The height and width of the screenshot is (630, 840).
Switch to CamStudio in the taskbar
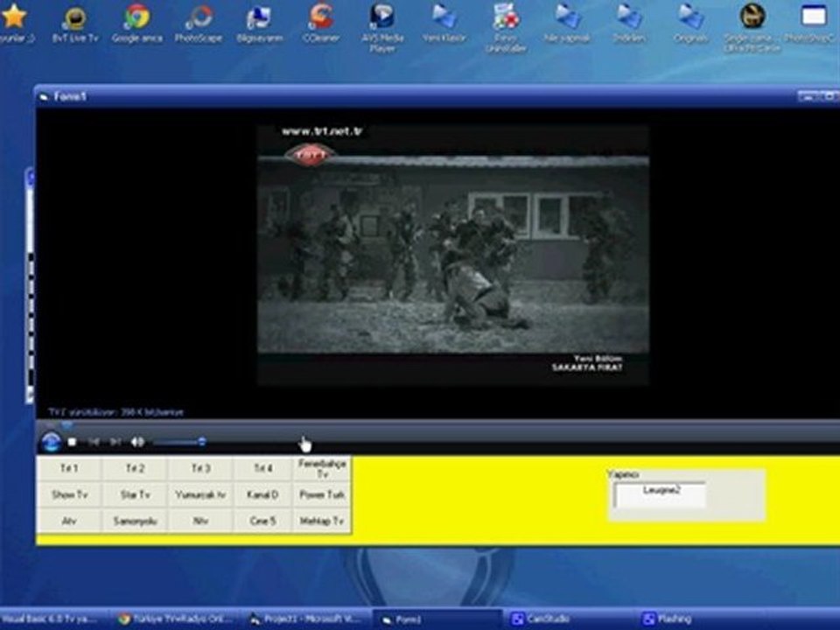568,619
